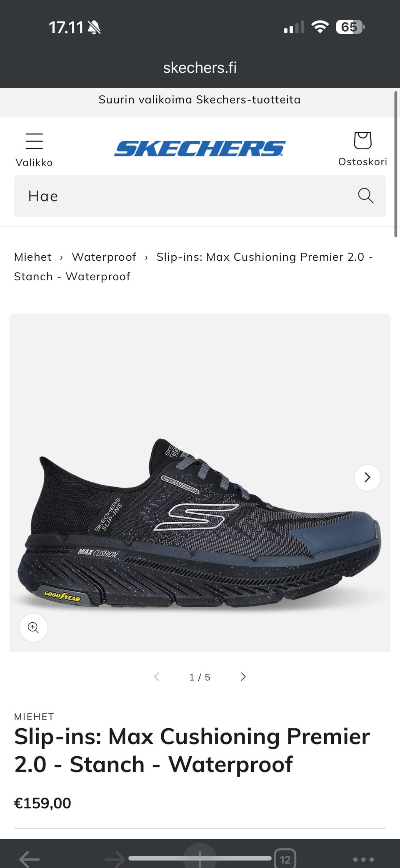The height and width of the screenshot is (868, 400).
Task: Advance gallery with right chevron below image
Action: point(243,677)
